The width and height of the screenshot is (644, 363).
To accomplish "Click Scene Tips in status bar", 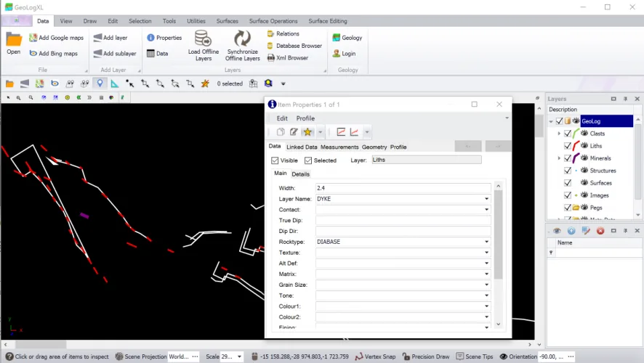I will tap(475, 356).
